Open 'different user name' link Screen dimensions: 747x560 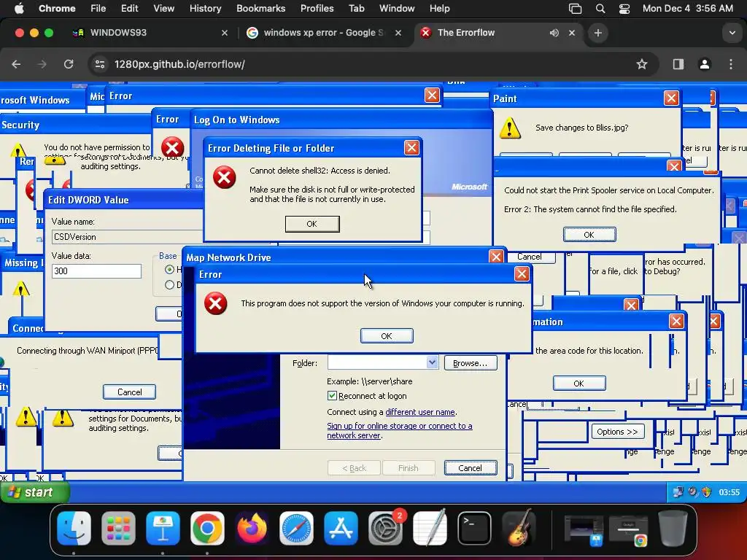click(x=419, y=412)
